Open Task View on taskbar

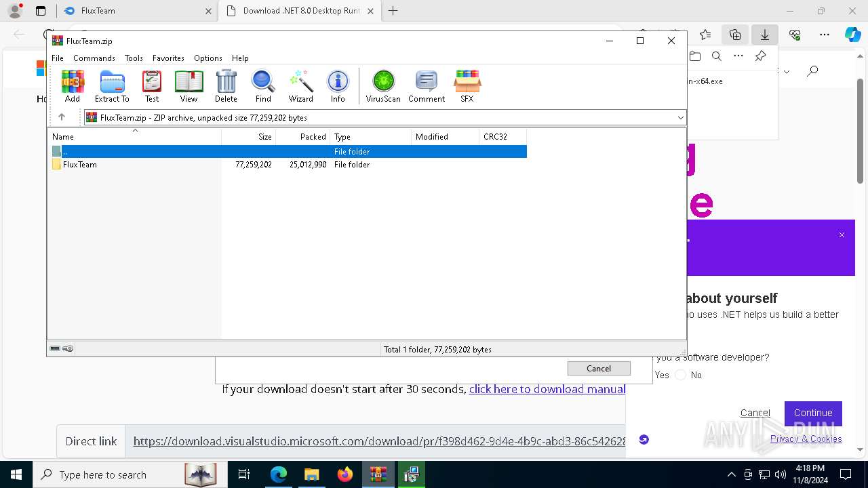pyautogui.click(x=244, y=474)
